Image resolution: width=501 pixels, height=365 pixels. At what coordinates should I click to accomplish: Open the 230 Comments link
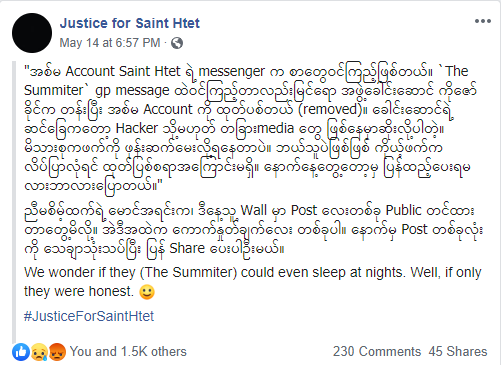(377, 352)
